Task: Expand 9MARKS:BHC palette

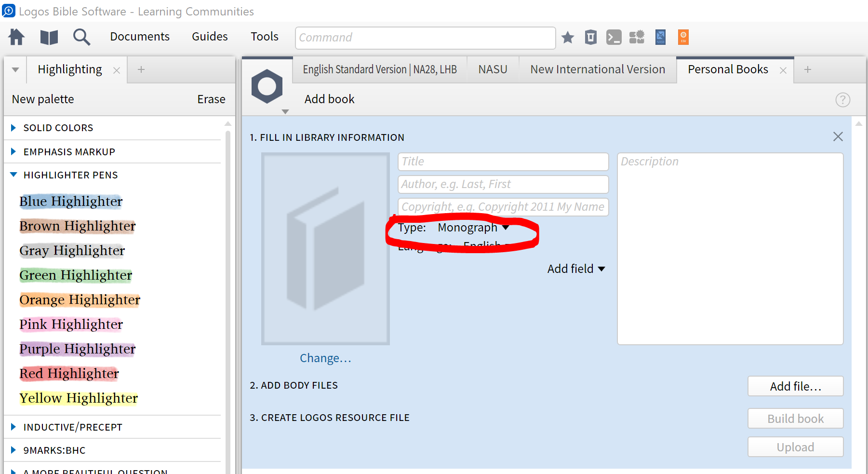Action: tap(13, 450)
